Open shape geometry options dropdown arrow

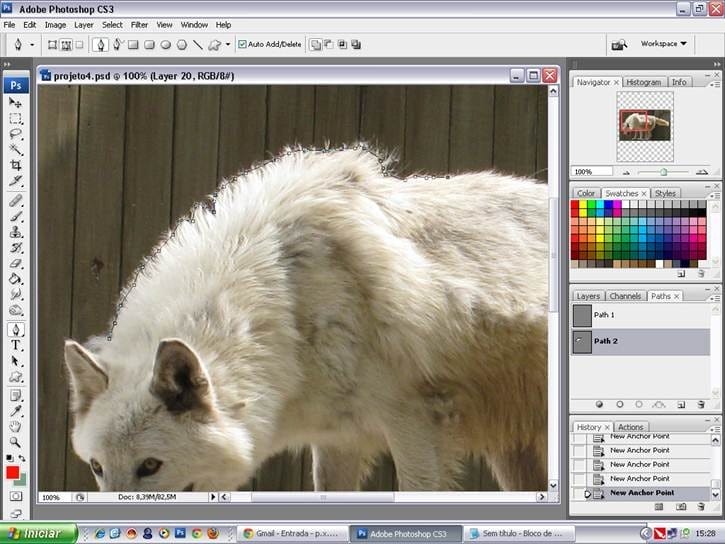tap(228, 44)
